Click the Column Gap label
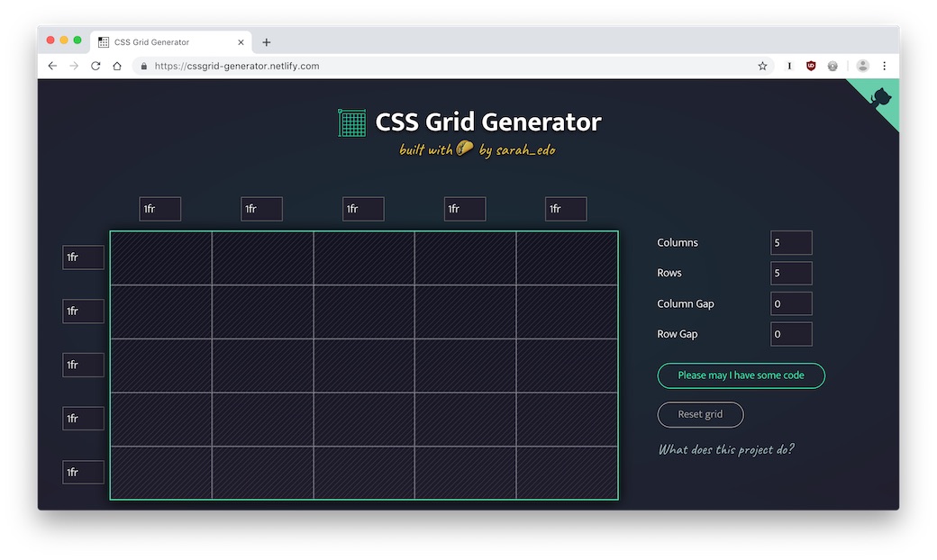The height and width of the screenshot is (560, 937). click(x=686, y=304)
